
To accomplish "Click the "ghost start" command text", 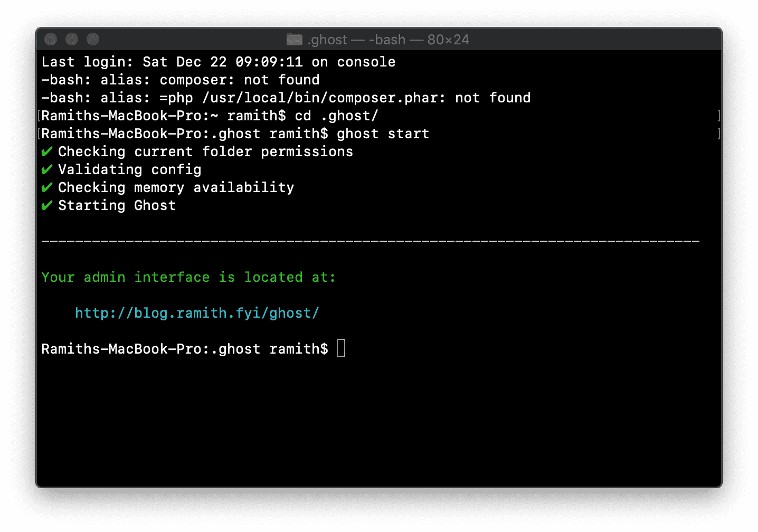I will point(383,134).
